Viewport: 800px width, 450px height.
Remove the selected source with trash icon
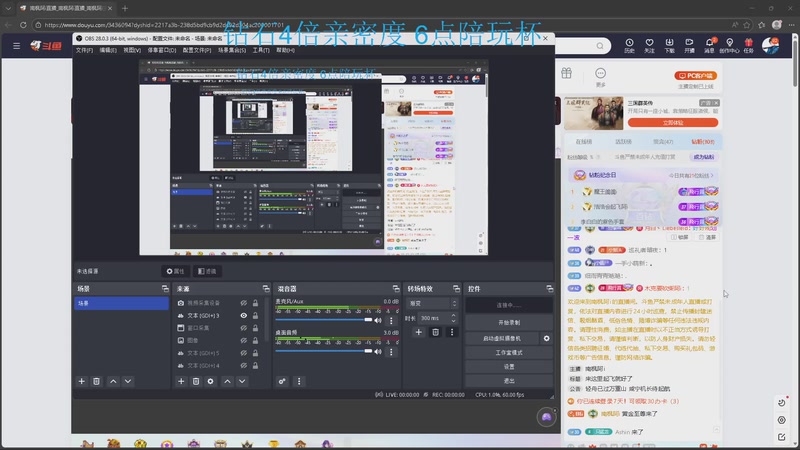(x=195, y=381)
